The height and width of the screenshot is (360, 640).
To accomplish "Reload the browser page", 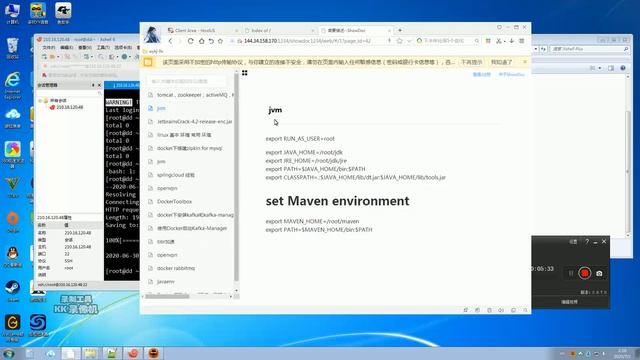I will [x=191, y=41].
